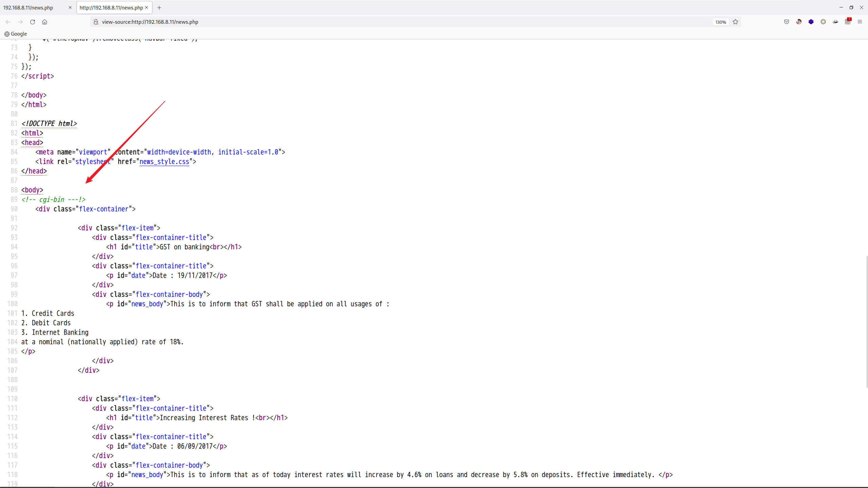
Task: Open the hat-shaped extension icon
Action: [x=835, y=22]
